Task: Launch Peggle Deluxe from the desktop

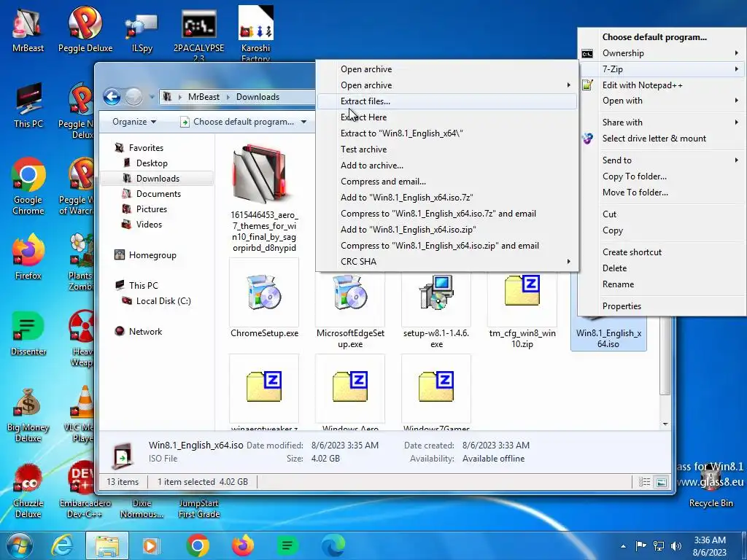Action: (x=85, y=28)
